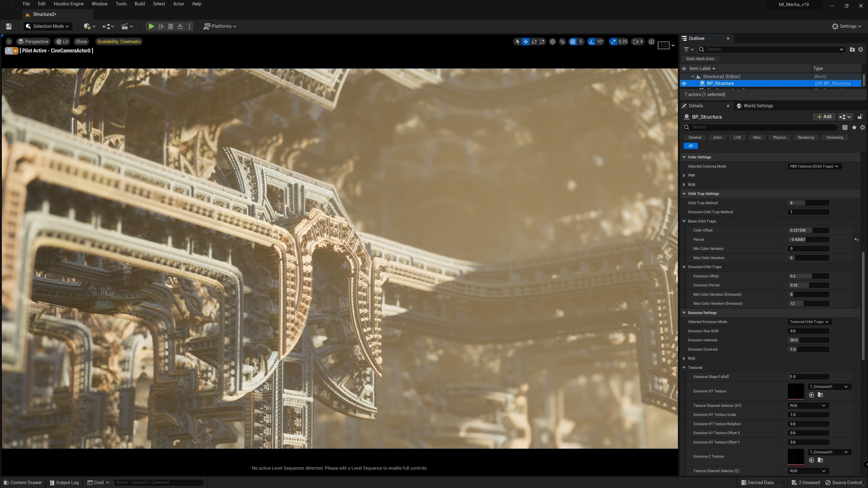This screenshot has height=488, width=868.
Task: Expand the Emissive Orbit Traps section
Action: coord(684,266)
